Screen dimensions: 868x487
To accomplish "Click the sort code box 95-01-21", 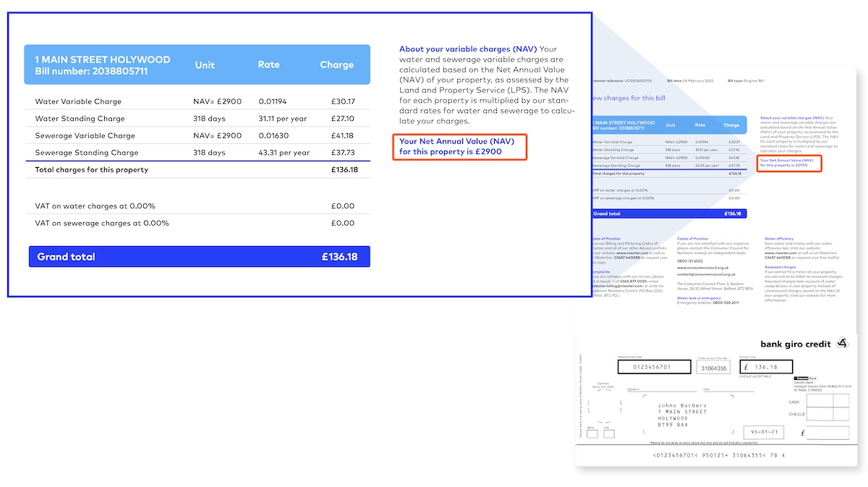I will [x=765, y=433].
